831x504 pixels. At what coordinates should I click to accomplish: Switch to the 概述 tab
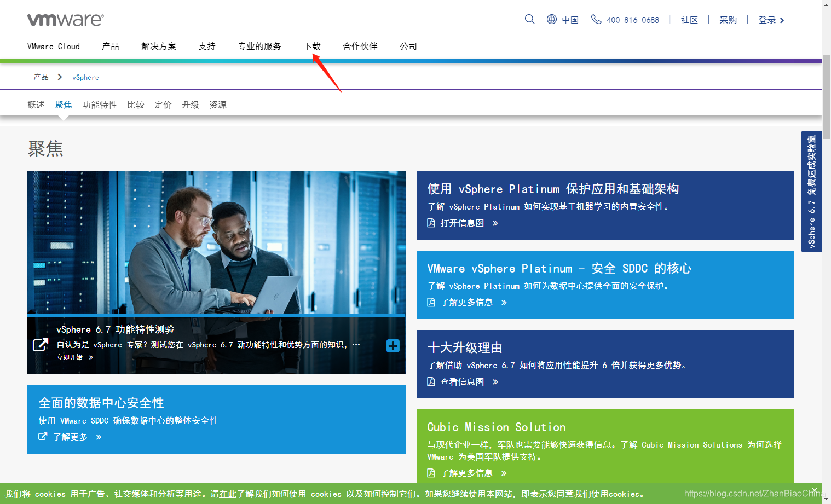36,105
